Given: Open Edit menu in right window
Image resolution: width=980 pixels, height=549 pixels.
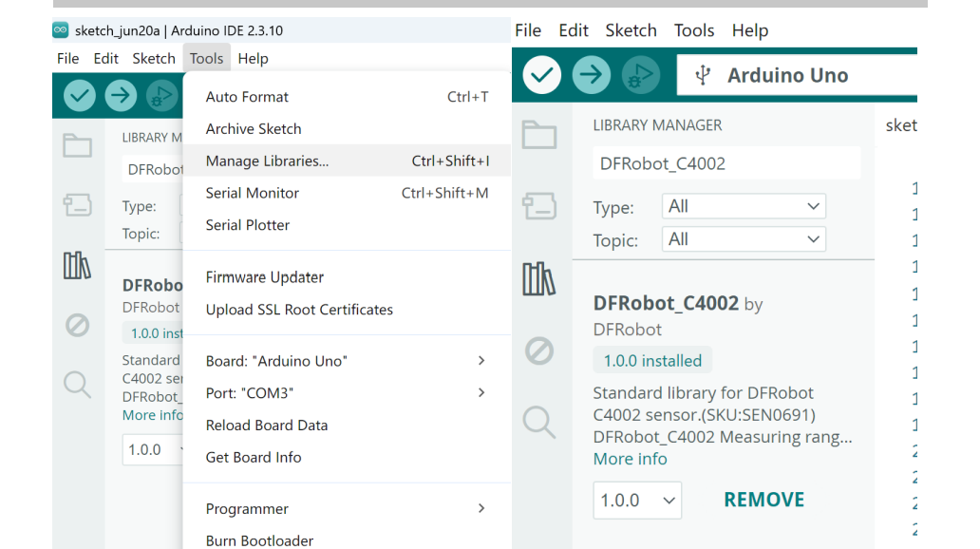Looking at the screenshot, I should (x=574, y=30).
